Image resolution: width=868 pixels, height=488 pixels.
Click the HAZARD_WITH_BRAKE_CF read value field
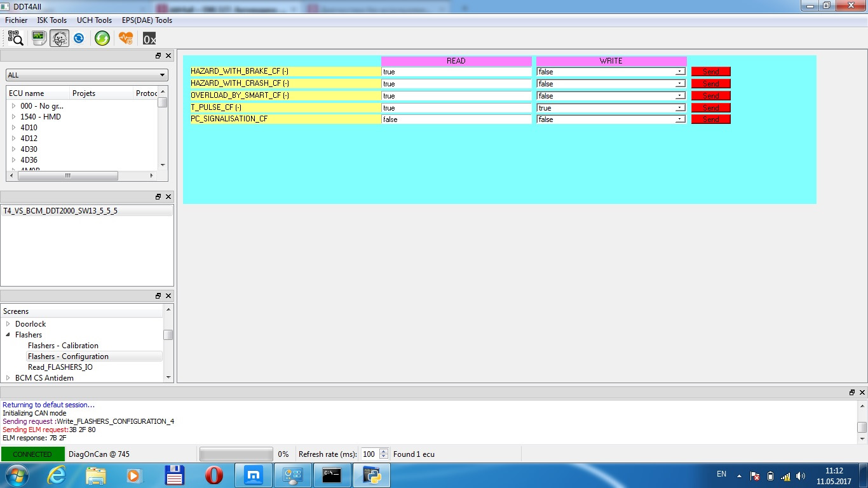pos(456,72)
